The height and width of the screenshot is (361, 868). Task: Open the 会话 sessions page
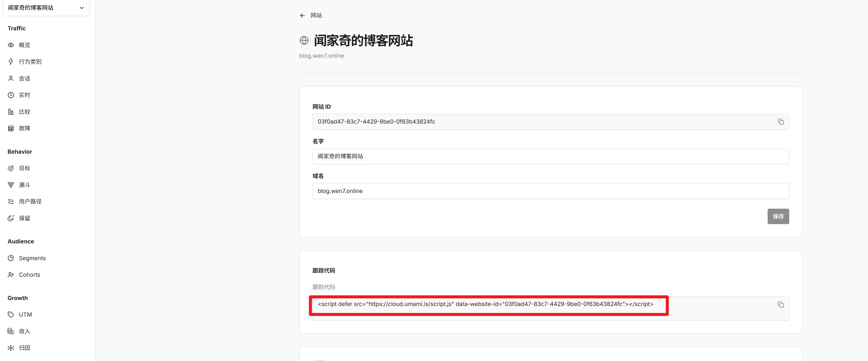coord(24,78)
